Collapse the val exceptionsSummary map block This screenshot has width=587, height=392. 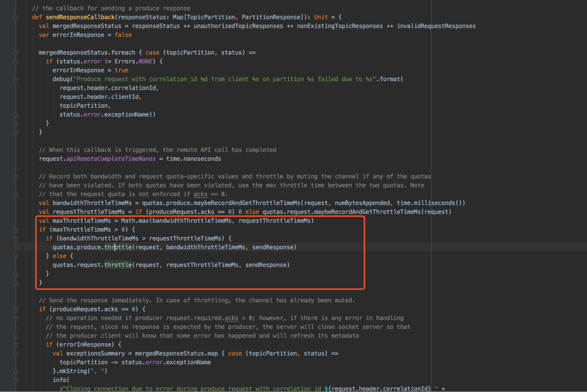pyautogui.click(x=16, y=354)
